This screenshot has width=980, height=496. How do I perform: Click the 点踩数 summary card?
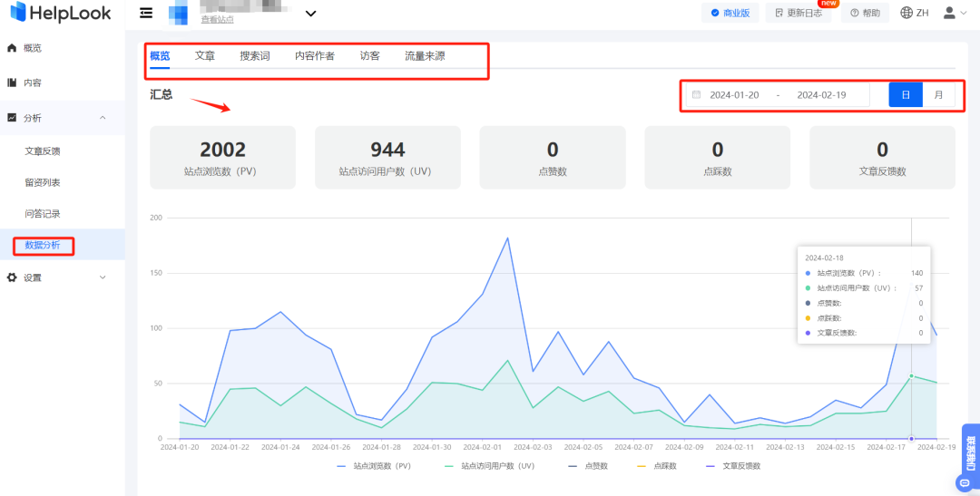[x=718, y=158]
